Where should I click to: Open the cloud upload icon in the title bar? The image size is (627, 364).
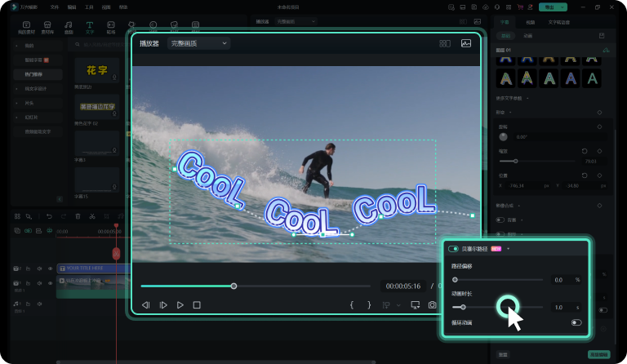[486, 7]
